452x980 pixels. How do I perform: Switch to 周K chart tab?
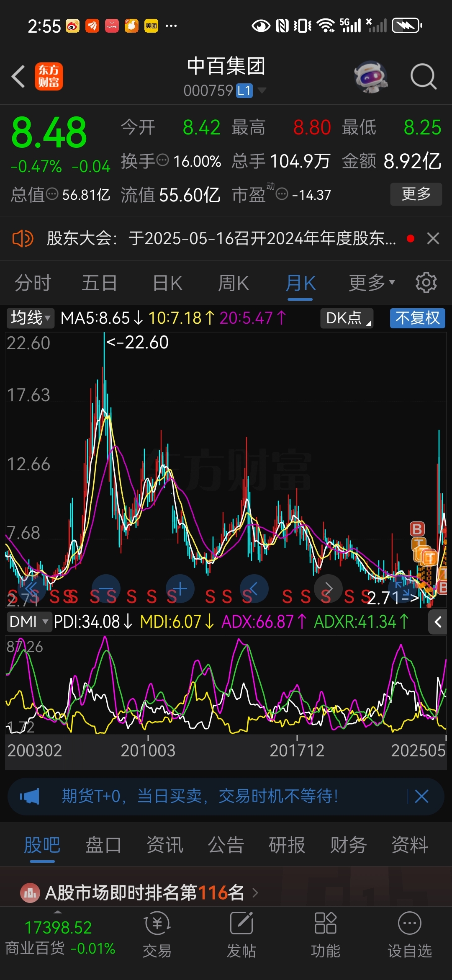(234, 283)
